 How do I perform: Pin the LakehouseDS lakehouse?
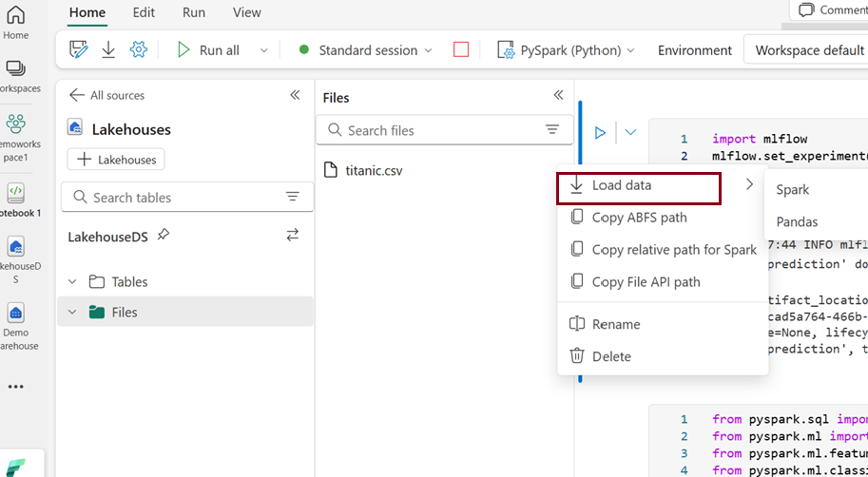click(x=164, y=235)
